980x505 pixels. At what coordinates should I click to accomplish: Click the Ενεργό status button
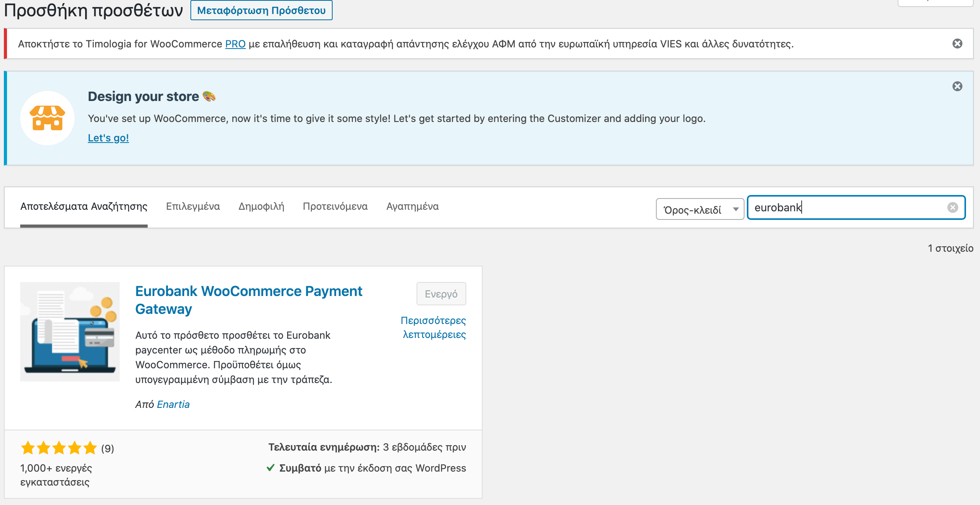coord(441,294)
